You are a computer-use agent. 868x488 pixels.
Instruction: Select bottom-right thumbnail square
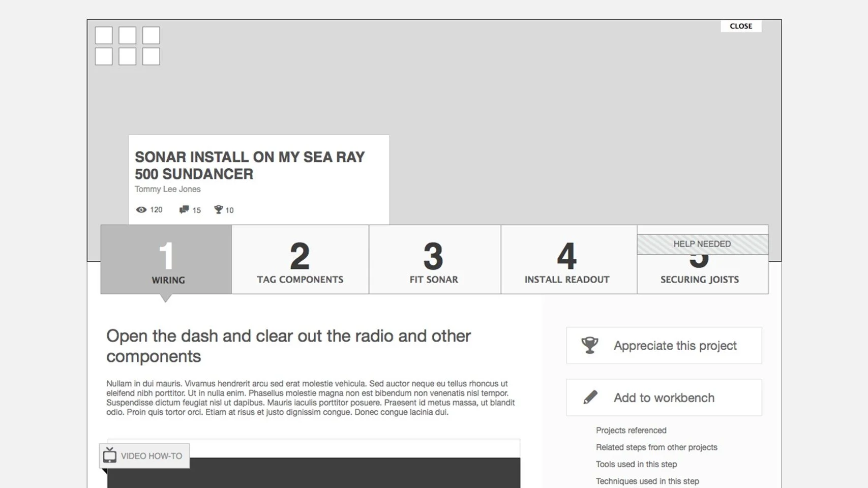pyautogui.click(x=151, y=56)
